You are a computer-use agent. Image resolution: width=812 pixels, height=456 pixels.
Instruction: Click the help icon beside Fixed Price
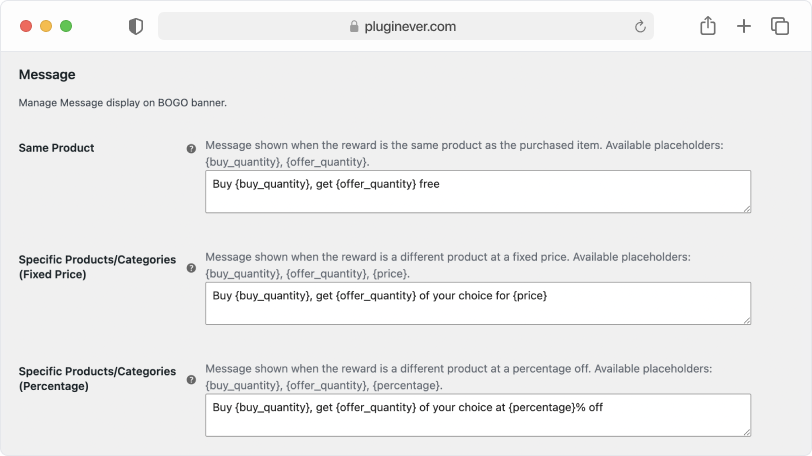(x=191, y=268)
